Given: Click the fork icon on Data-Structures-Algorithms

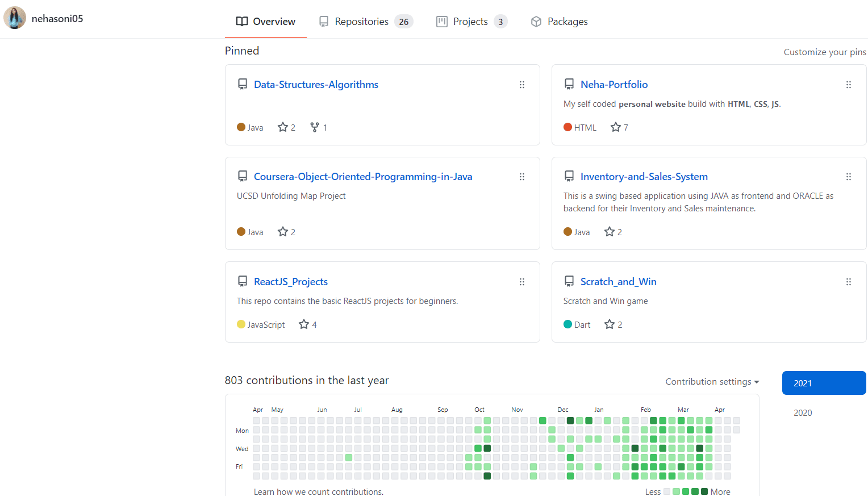Looking at the screenshot, I should (x=315, y=127).
